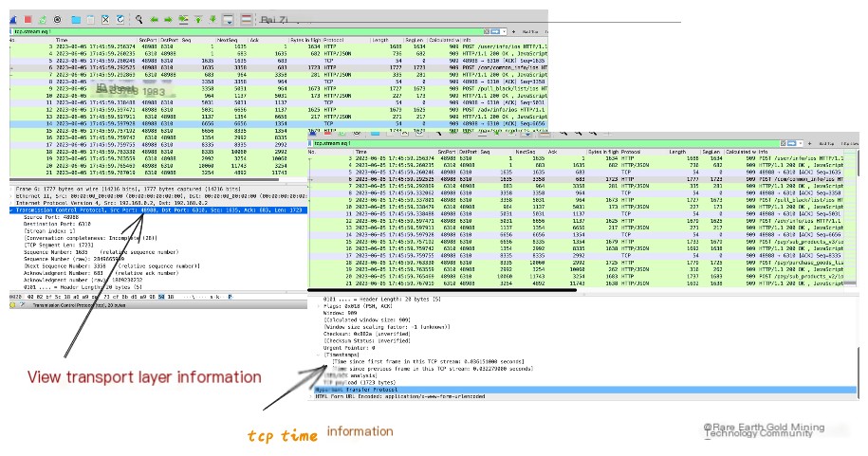
Task: Select Acknowledgment Number: 683 field
Action: (x=101, y=273)
